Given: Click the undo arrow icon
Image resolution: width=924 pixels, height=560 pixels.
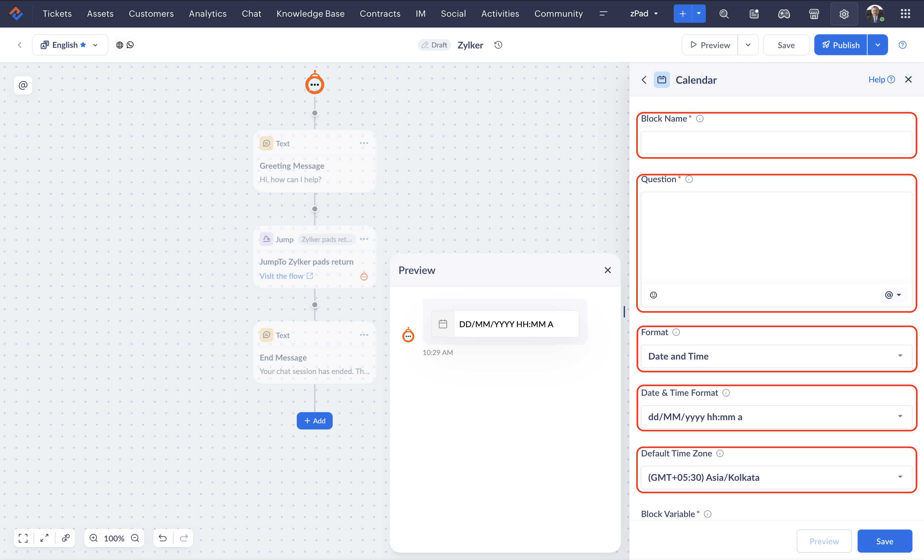Looking at the screenshot, I should click(163, 538).
